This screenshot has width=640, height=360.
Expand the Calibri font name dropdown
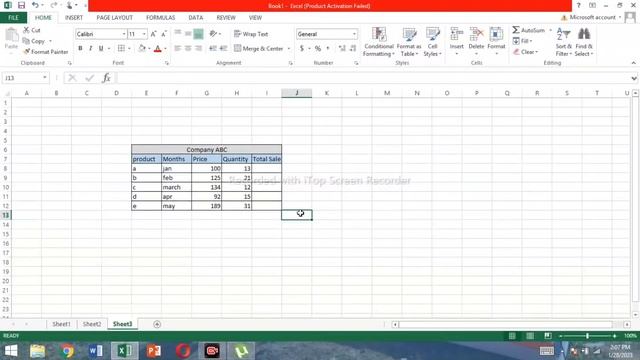tap(124, 34)
